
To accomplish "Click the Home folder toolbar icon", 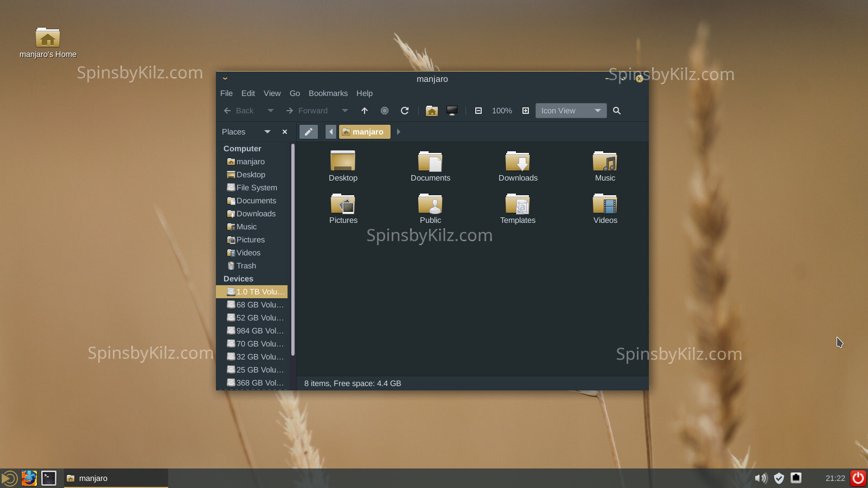I will 431,111.
